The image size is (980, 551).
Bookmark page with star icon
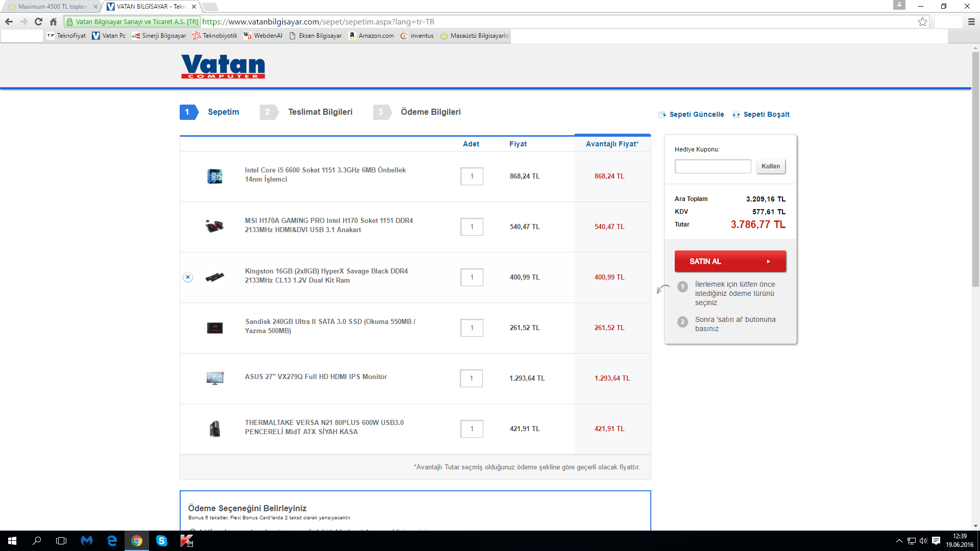(x=922, y=21)
